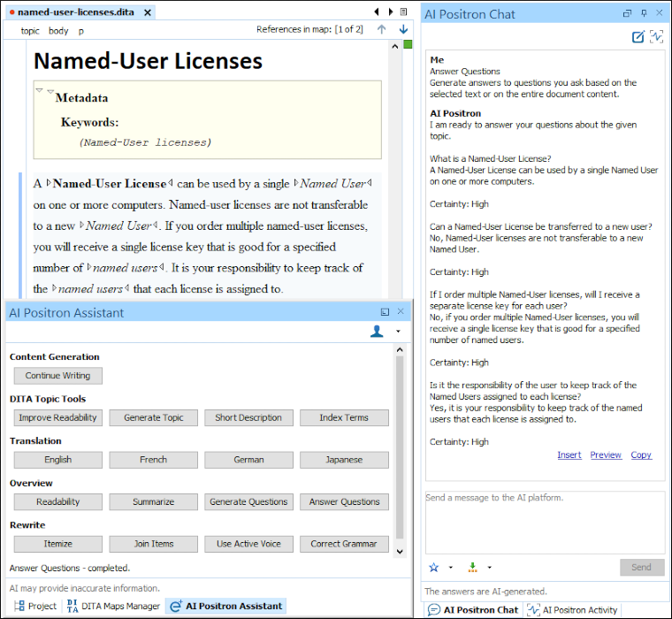Switch to the Project tab

(35, 606)
